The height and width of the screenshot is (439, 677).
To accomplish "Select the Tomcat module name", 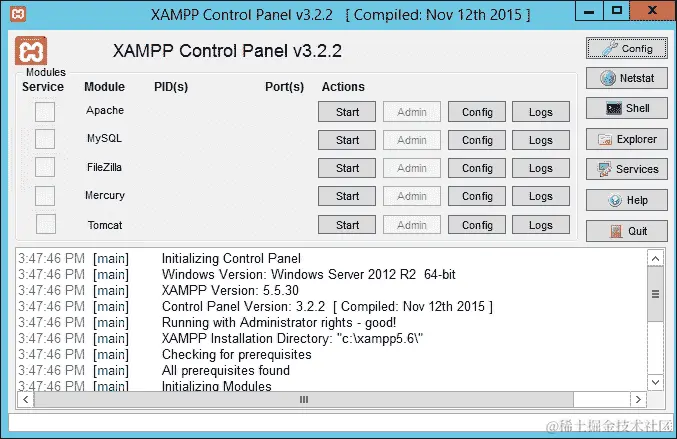I will (105, 225).
